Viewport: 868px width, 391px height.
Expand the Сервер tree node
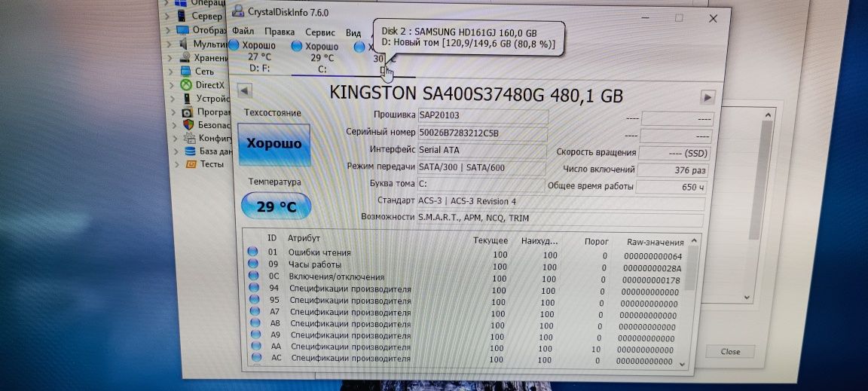click(167, 16)
